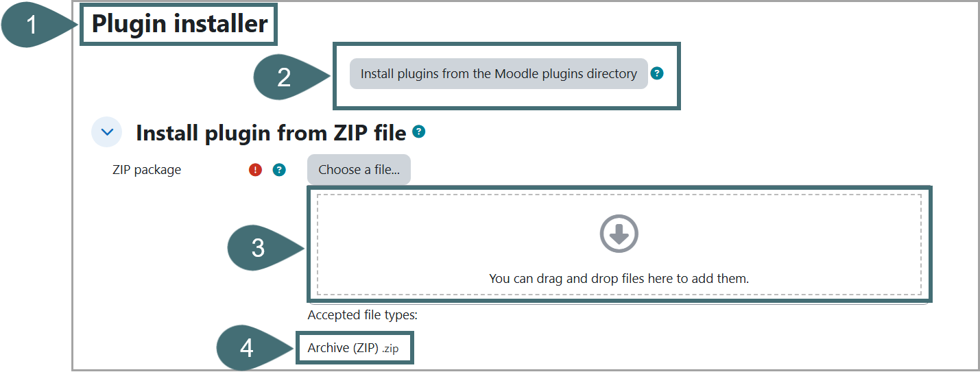This screenshot has height=372, width=980.
Task: Click the numbered callout marker 3
Action: point(257,247)
